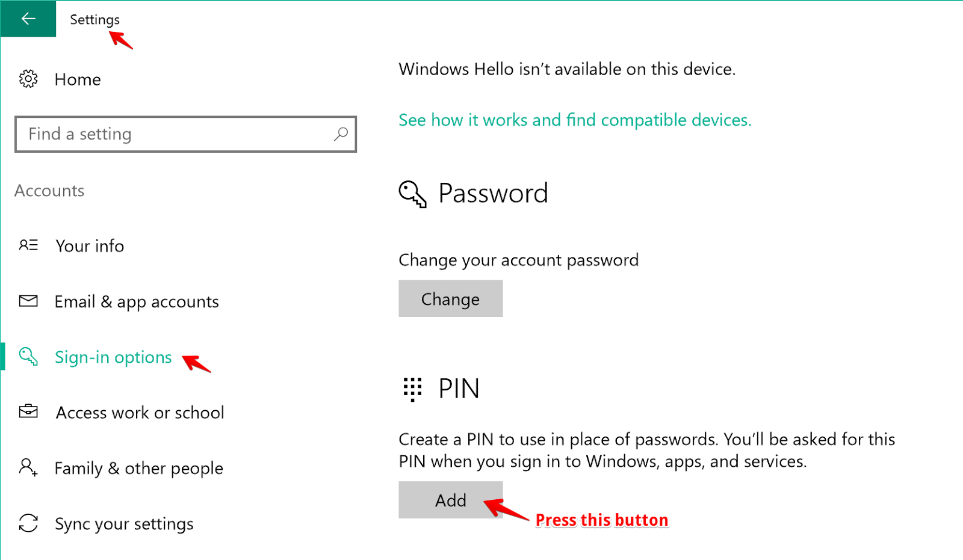Select Sync your settings

[x=124, y=524]
